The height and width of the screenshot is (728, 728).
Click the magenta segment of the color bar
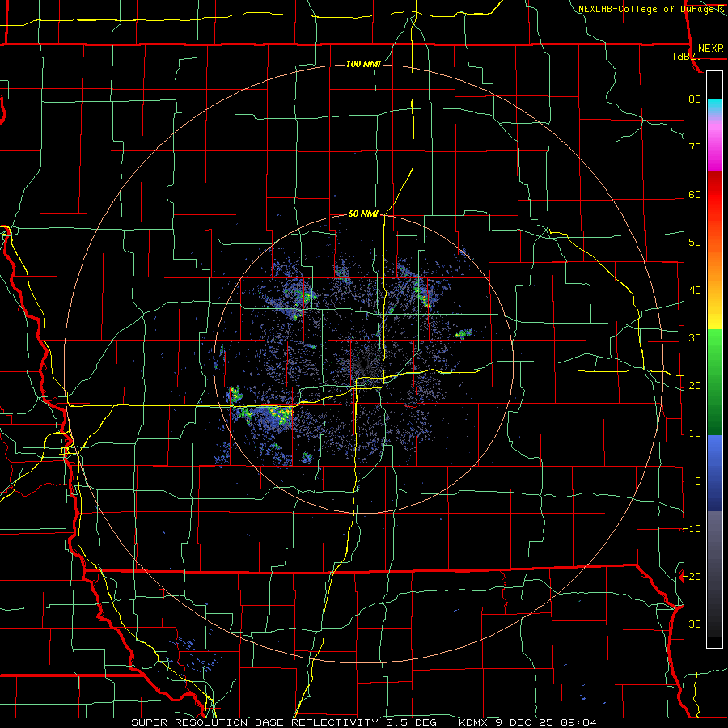(714, 146)
